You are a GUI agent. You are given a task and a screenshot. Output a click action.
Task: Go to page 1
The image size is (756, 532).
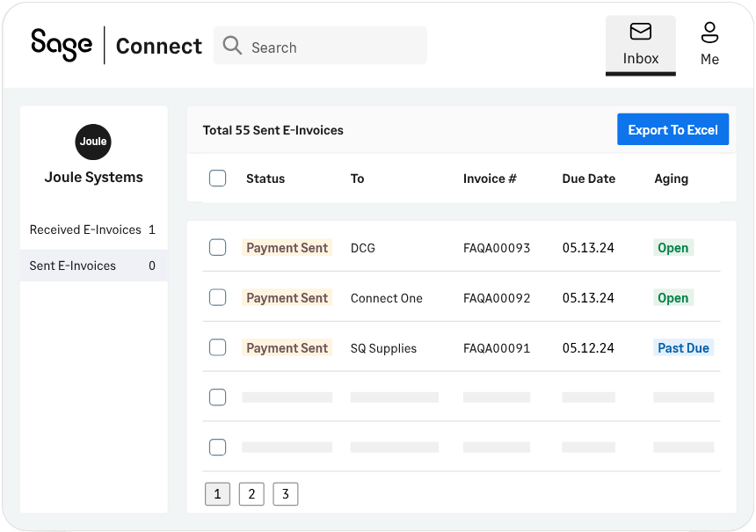[x=217, y=494]
